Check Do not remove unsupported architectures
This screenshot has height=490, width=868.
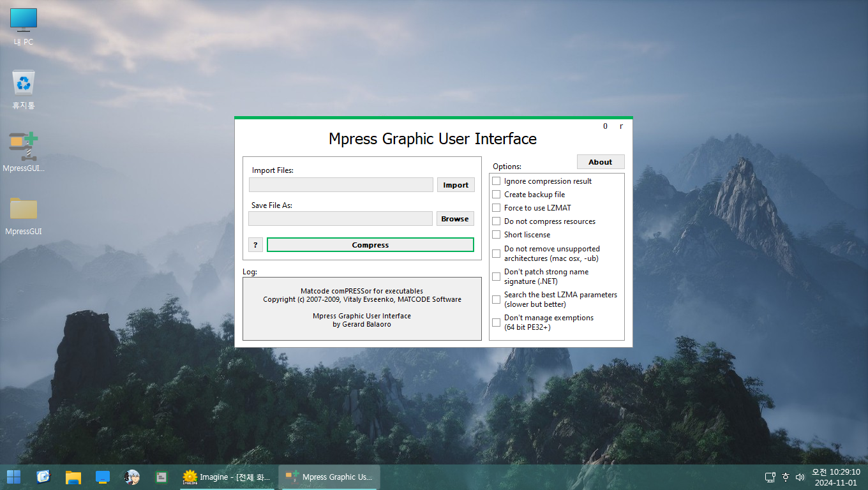click(496, 253)
